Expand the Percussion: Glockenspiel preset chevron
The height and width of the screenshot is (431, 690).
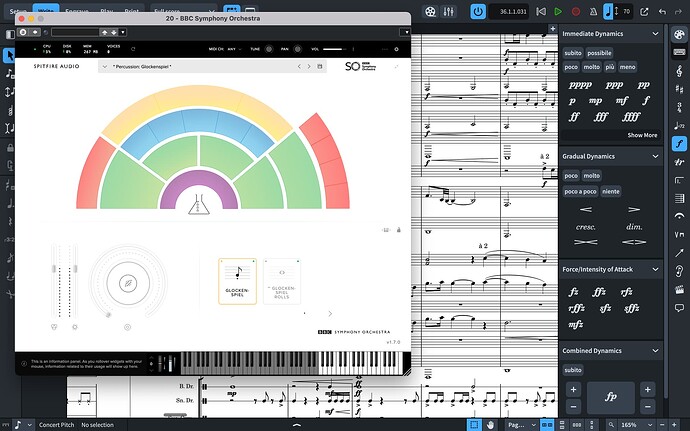[x=104, y=66]
